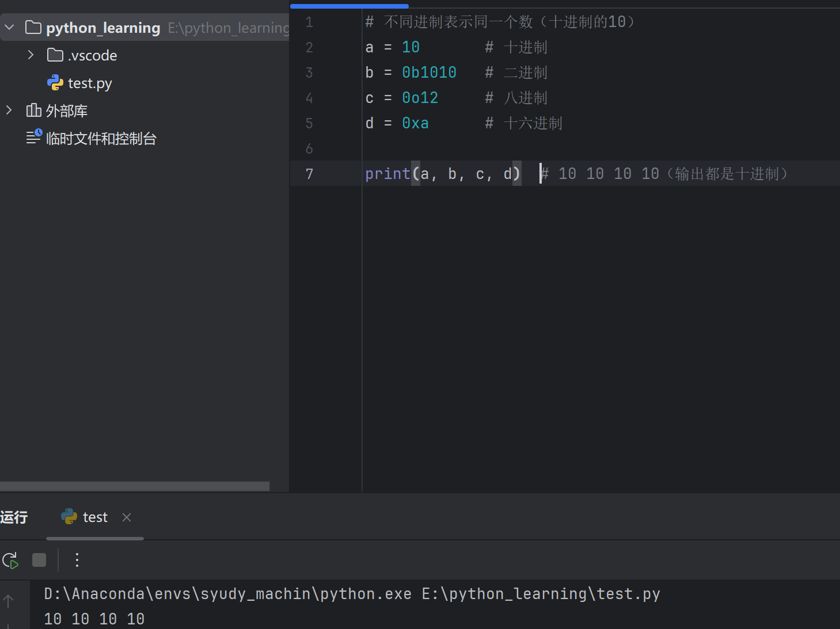
Task: Click the comment # 八进制
Action: click(516, 98)
